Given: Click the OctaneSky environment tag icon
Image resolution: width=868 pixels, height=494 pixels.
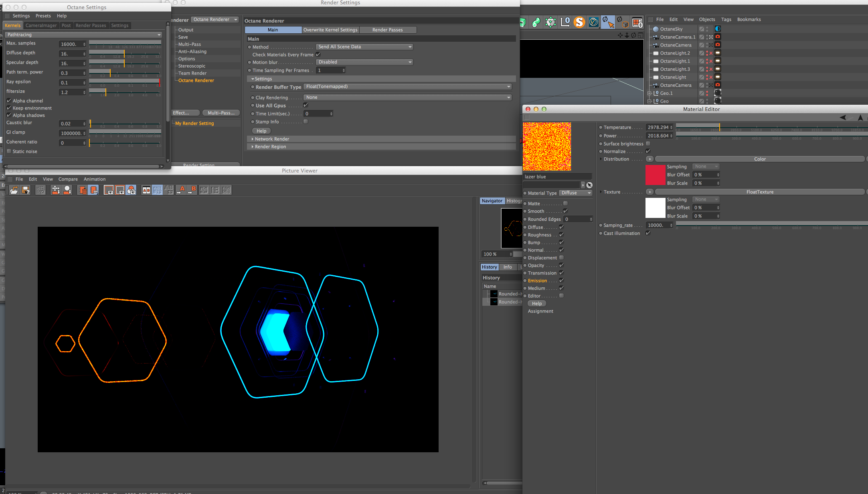Looking at the screenshot, I should pos(718,29).
